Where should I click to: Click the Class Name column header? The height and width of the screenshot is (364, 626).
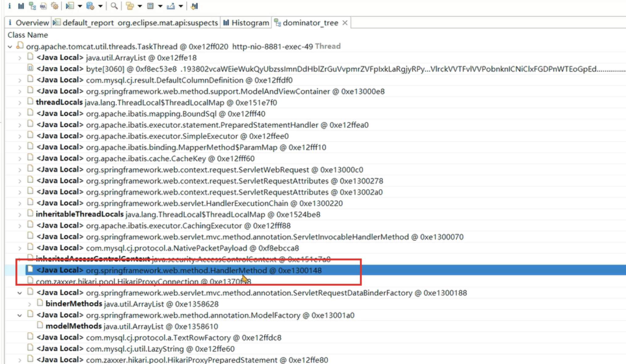[28, 35]
